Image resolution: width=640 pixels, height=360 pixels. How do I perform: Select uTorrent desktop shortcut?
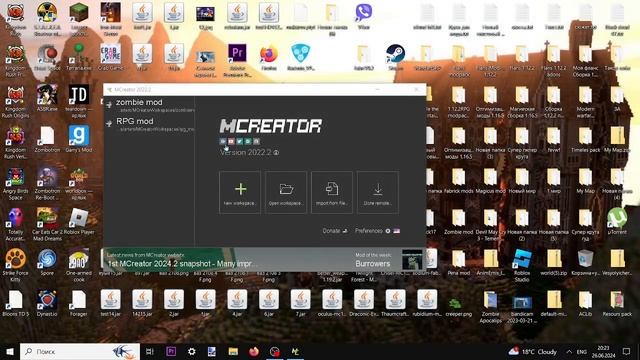(x=617, y=221)
